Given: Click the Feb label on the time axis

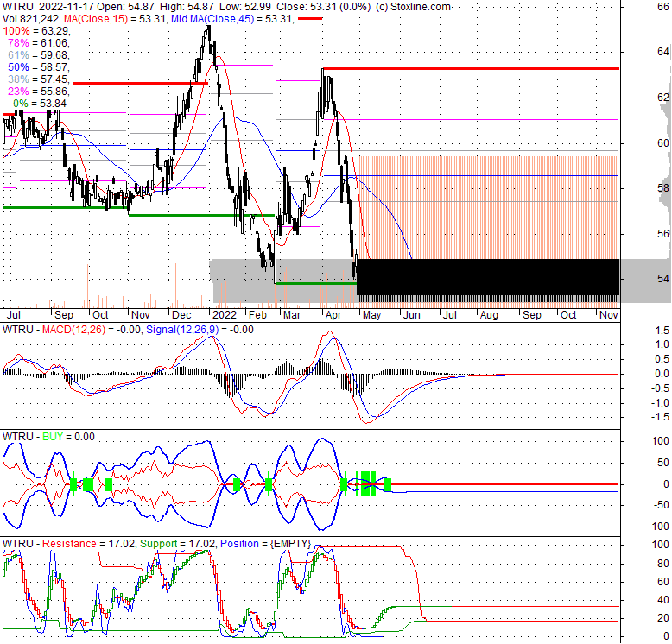Looking at the screenshot, I should (x=257, y=315).
